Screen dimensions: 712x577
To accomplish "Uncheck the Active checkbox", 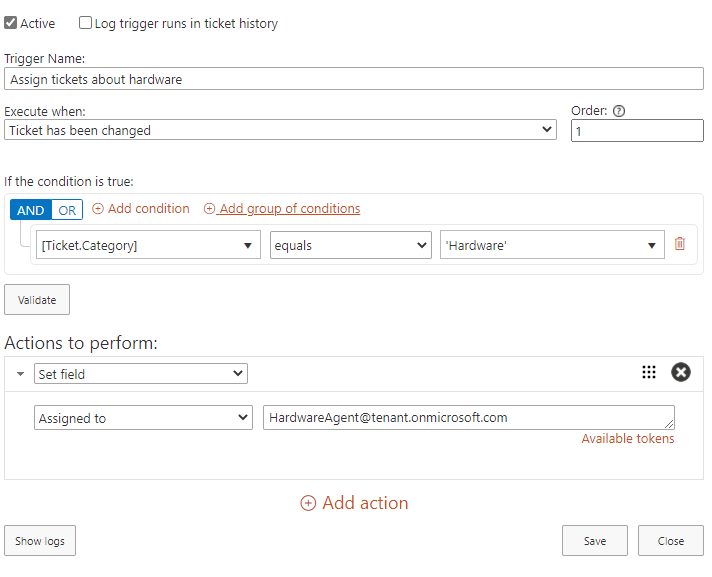I will tap(10, 23).
